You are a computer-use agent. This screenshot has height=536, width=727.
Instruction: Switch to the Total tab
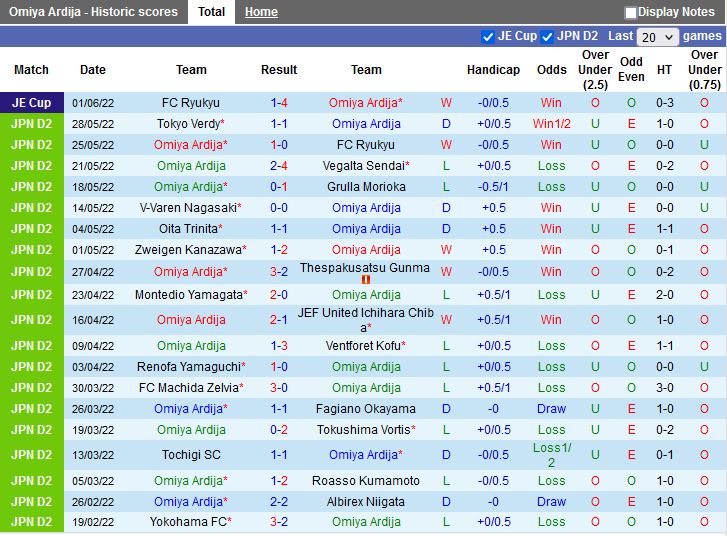[211, 12]
